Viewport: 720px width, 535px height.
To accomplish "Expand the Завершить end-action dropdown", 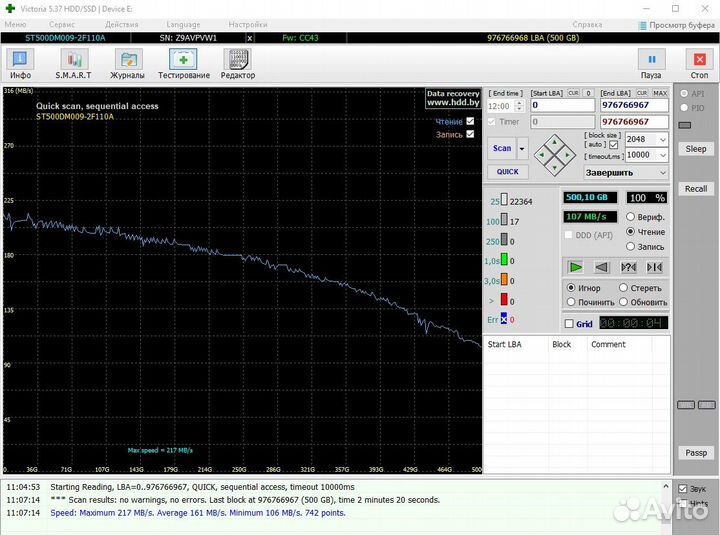I will [663, 172].
